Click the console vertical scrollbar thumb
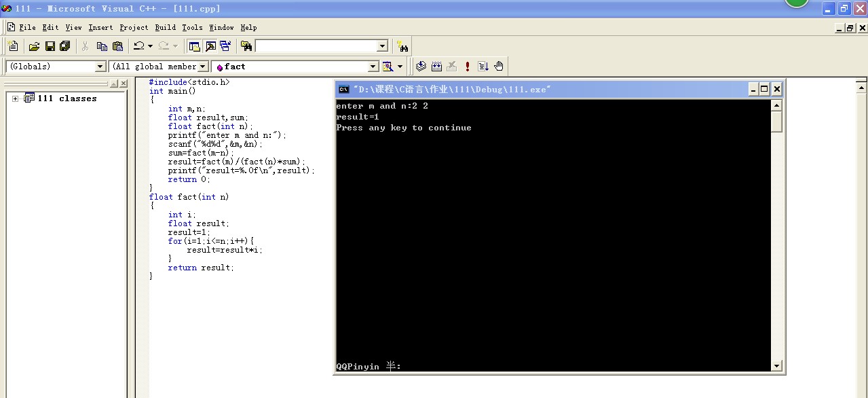 click(x=776, y=122)
